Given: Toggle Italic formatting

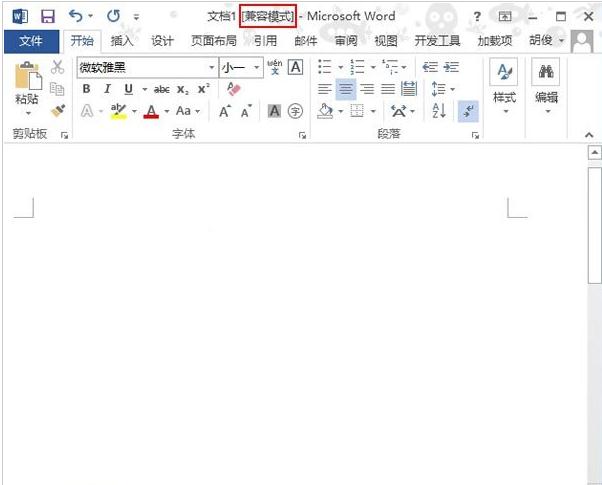Looking at the screenshot, I should pos(107,89).
